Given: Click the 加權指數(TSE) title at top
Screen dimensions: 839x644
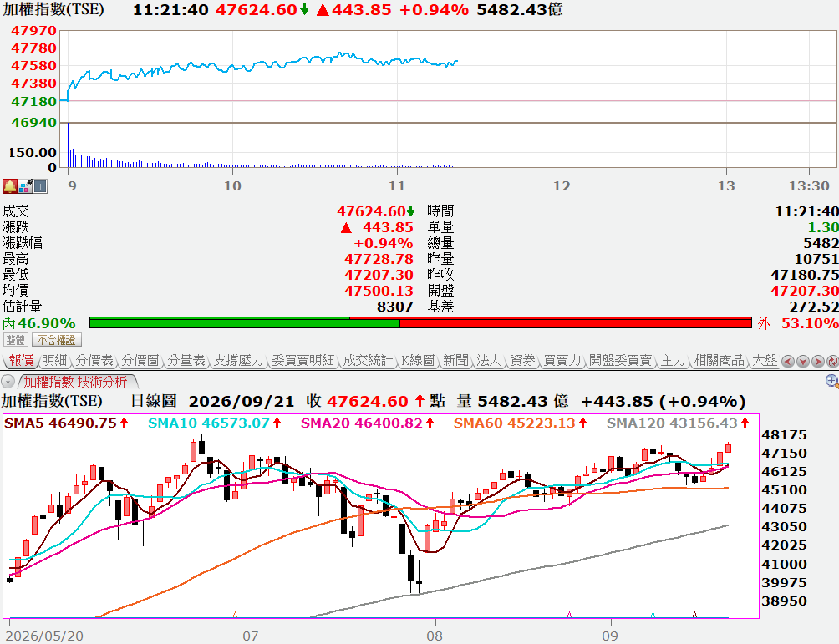Looking at the screenshot, I should pyautogui.click(x=53, y=9).
